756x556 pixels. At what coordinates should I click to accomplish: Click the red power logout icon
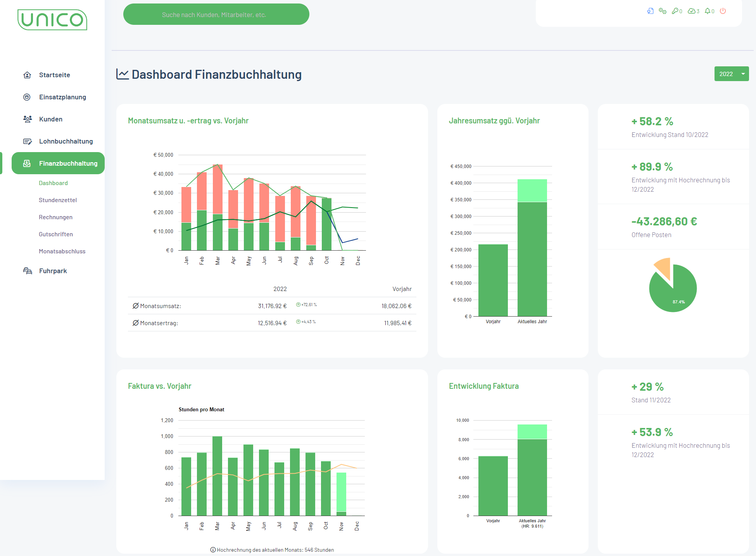point(723,11)
